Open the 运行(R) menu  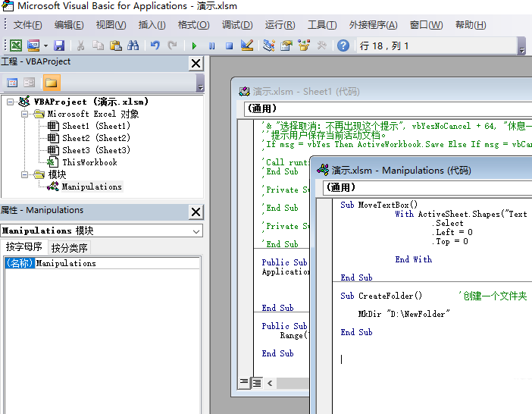(x=280, y=25)
